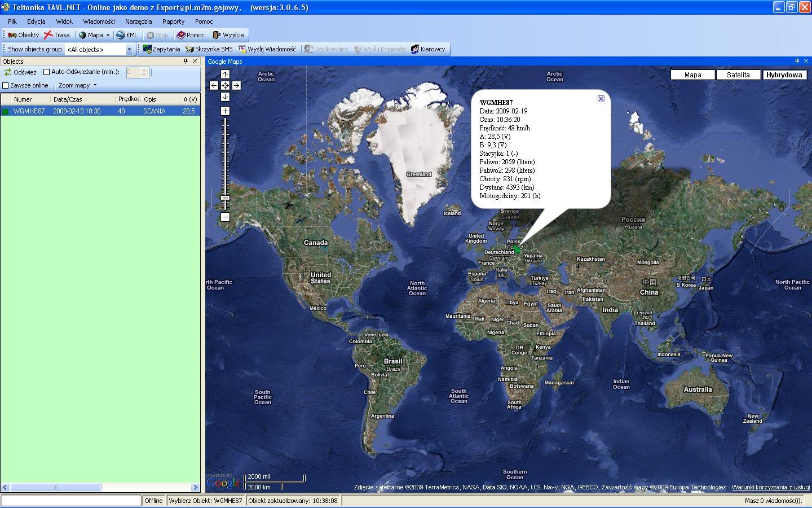Click the map recenter icon
The width and height of the screenshot is (812, 508).
click(x=225, y=85)
